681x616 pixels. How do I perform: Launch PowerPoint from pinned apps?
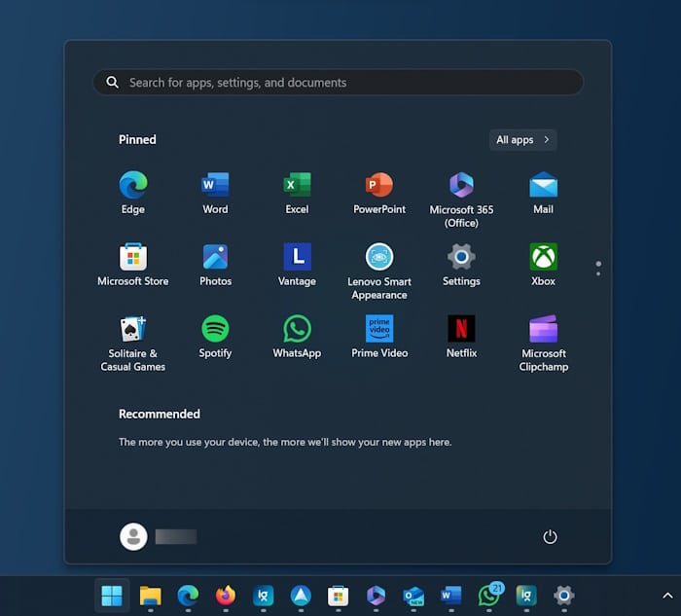pyautogui.click(x=379, y=193)
